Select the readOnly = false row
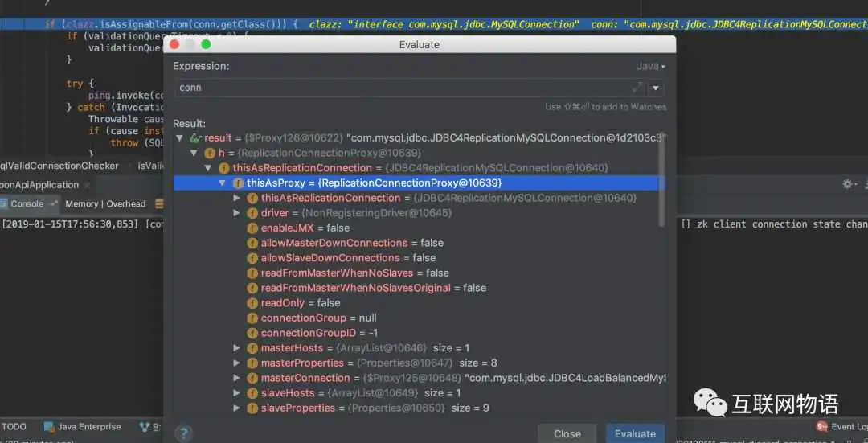868x443 pixels. (419, 303)
